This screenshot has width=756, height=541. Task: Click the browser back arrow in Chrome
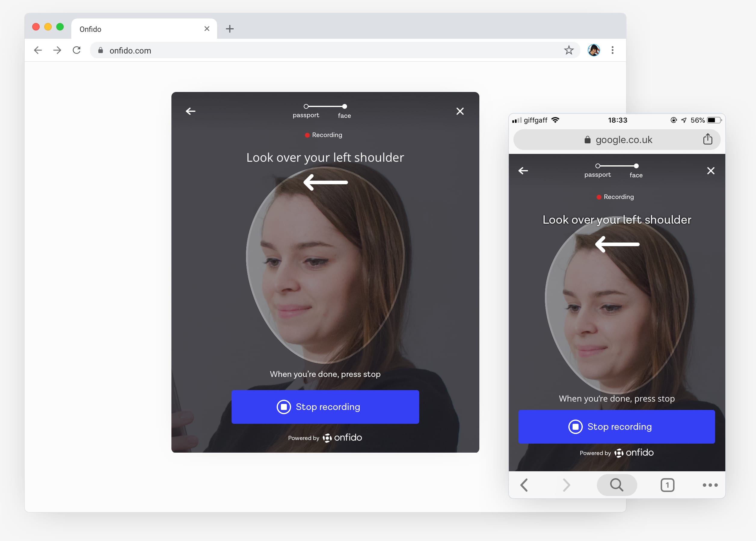click(38, 50)
